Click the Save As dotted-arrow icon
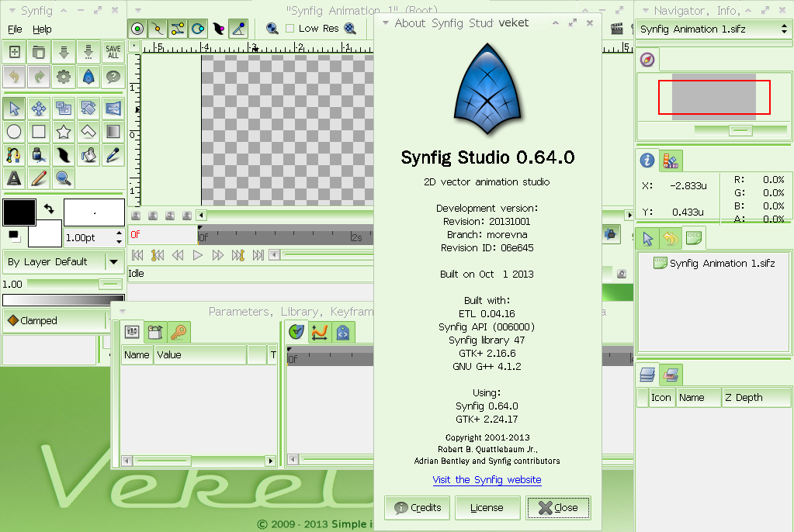794x532 pixels. coord(88,52)
